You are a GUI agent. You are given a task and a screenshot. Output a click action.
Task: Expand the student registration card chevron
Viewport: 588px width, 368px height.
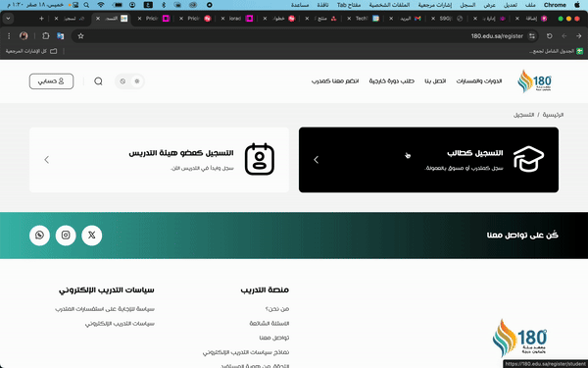(317, 160)
